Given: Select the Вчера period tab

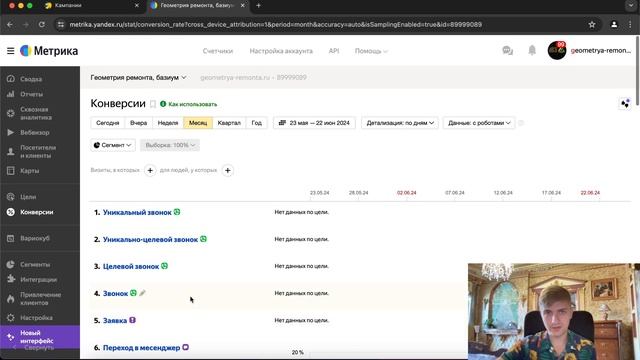Looking at the screenshot, I should click(138, 123).
